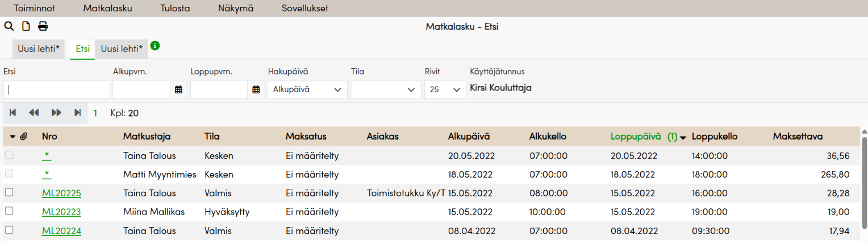This screenshot has height=243, width=868.
Task: Open travel invoice link ML20225
Action: coord(61,193)
